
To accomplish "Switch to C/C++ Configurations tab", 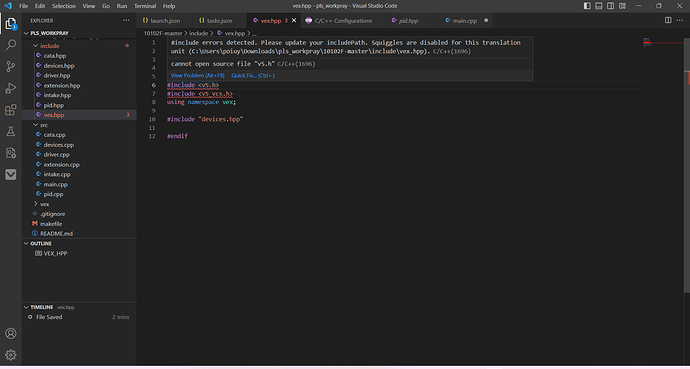I will click(x=343, y=21).
